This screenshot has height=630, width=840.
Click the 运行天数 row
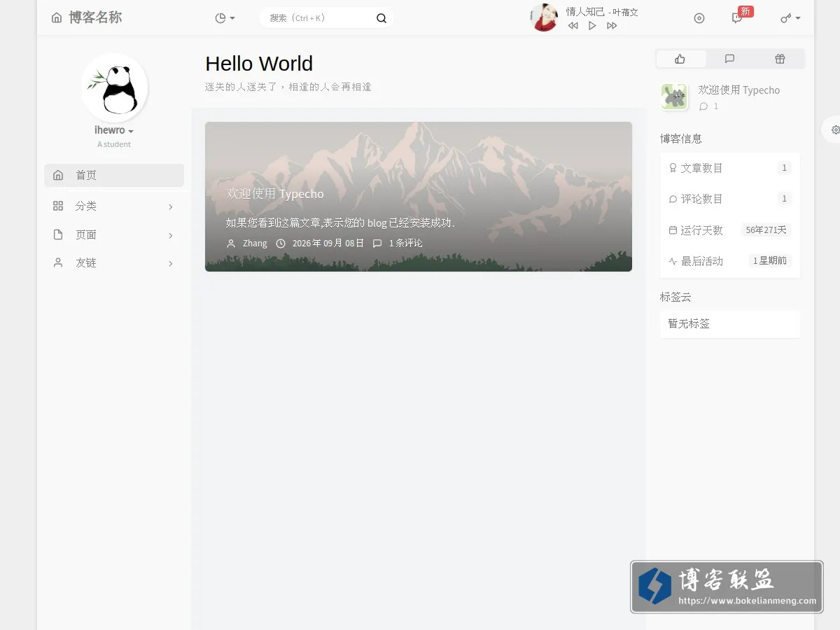(729, 230)
